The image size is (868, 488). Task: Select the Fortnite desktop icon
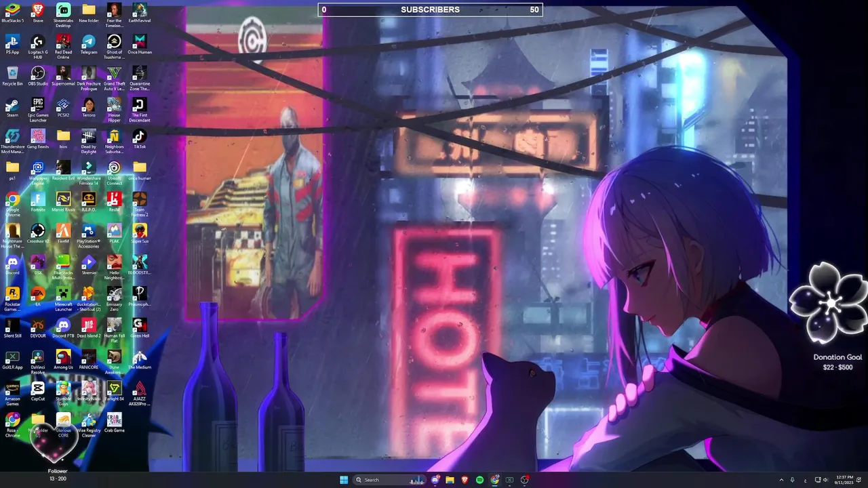tap(38, 199)
